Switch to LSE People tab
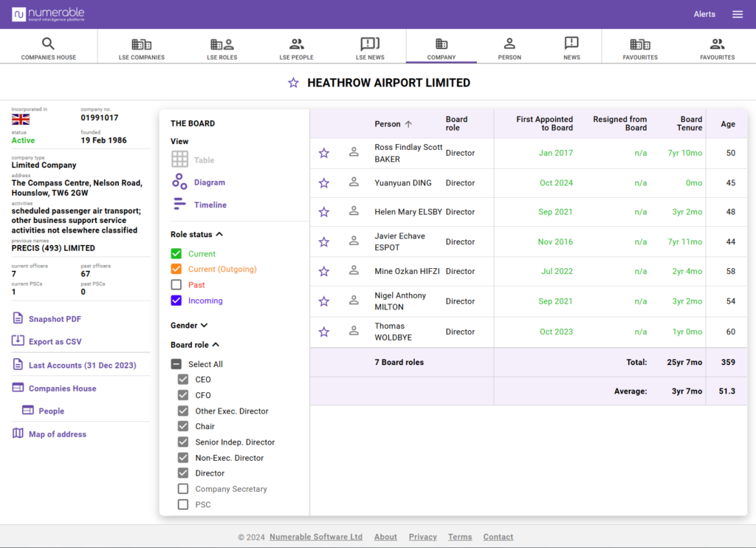The height and width of the screenshot is (548, 756). [297, 48]
